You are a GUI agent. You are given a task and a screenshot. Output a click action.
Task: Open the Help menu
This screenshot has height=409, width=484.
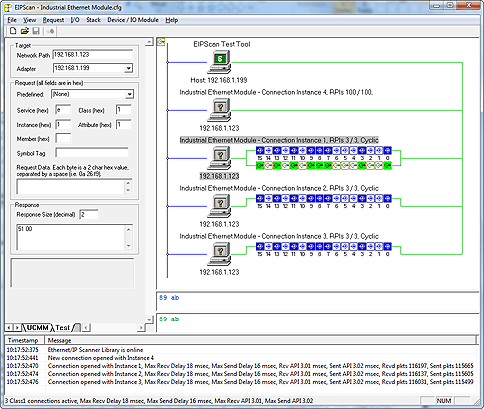[172, 20]
